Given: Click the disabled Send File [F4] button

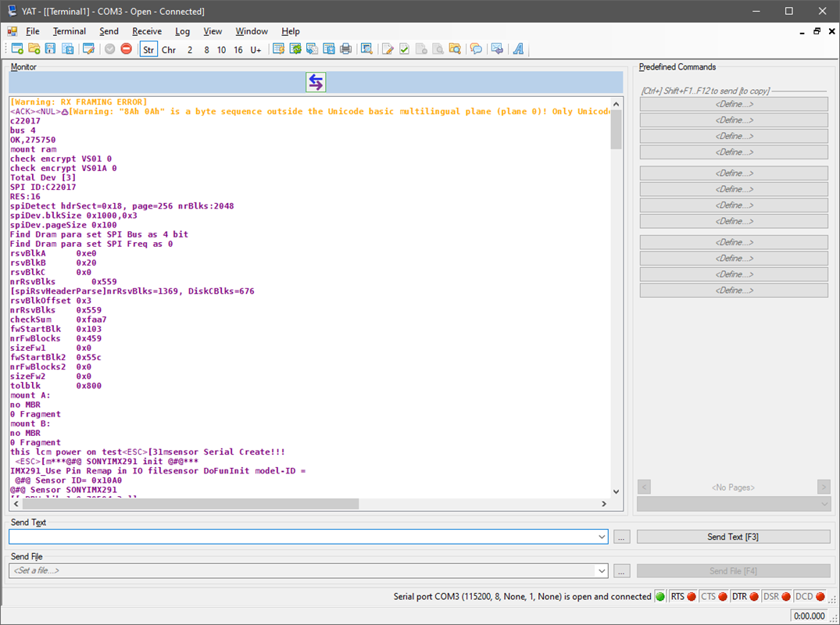Looking at the screenshot, I should pos(734,571).
